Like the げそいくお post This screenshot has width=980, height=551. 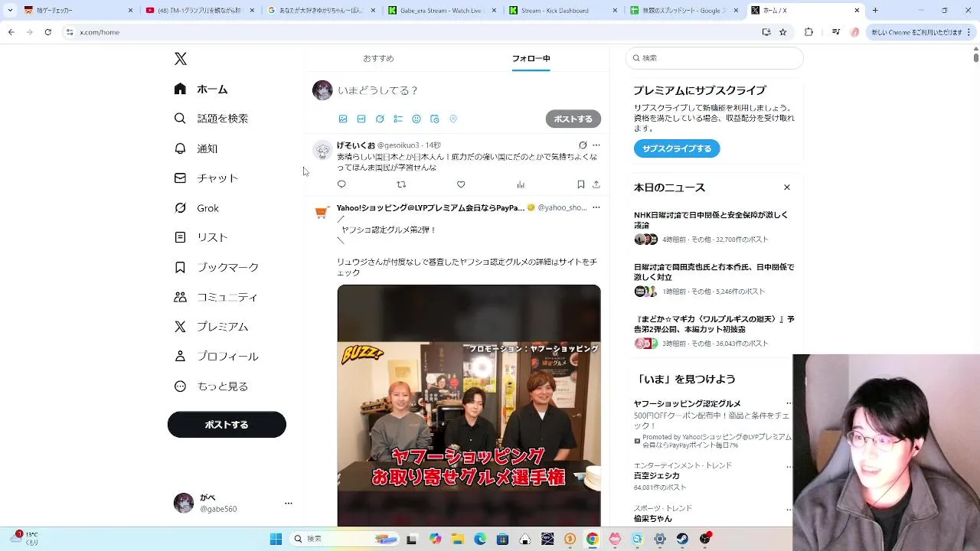point(461,184)
